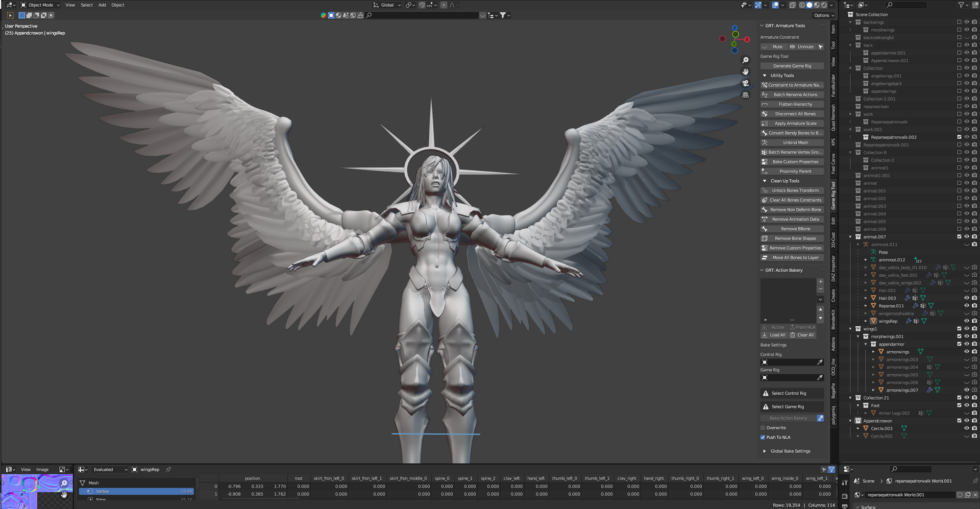
Task: Switch orthographic perspective grid icon
Action: pos(745,95)
